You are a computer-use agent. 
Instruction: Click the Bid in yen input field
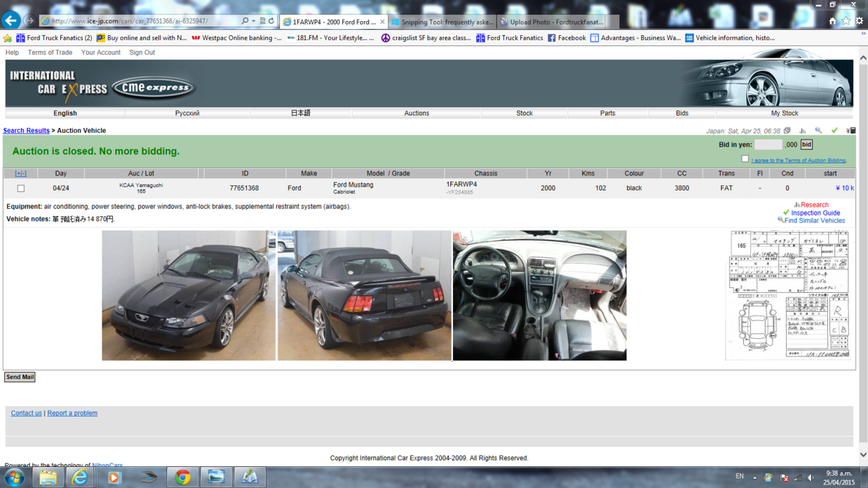(768, 144)
